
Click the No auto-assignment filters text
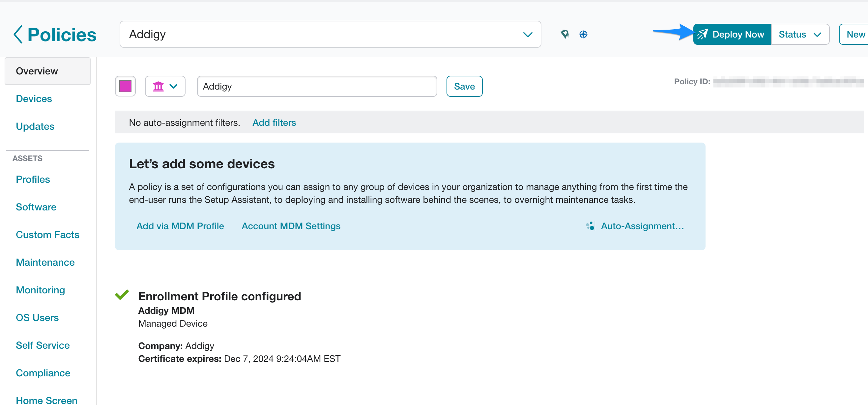185,122
